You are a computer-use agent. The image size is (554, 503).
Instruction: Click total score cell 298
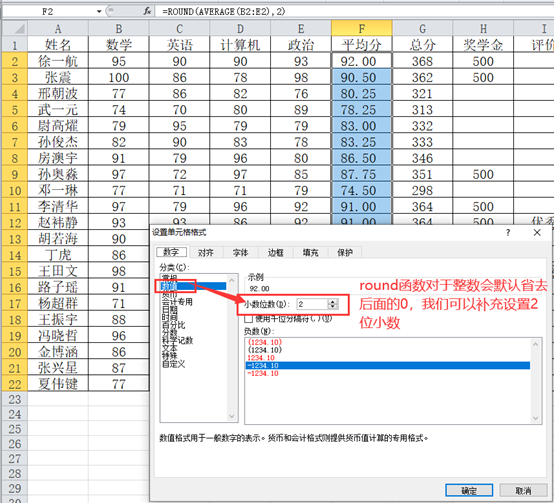click(x=422, y=191)
